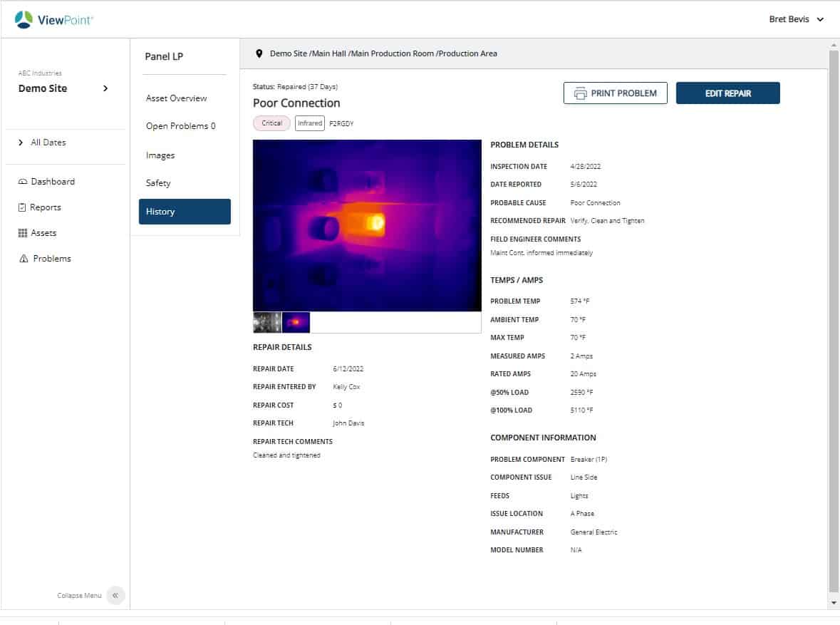Screen dimensions: 840x625
Task: Open the Safety tab for Panel LP
Action: (157, 182)
